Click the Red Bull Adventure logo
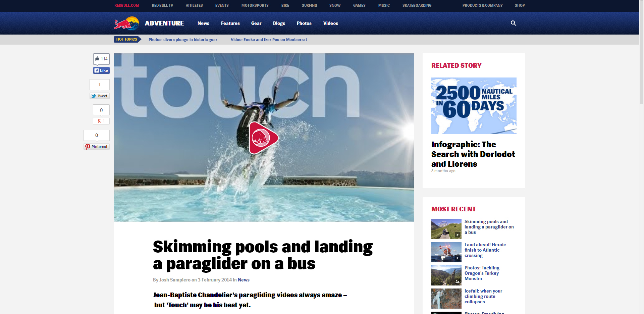Viewport: 644px width, 314px height. [149, 23]
